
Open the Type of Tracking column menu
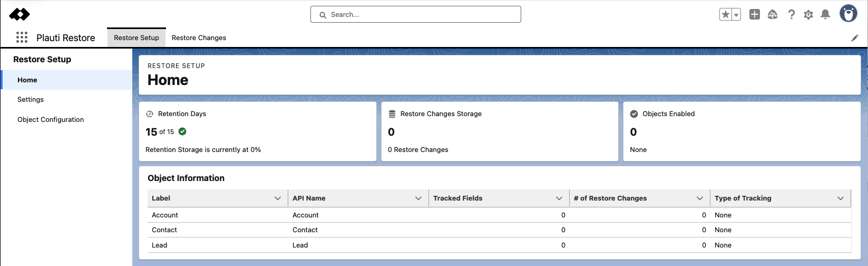click(x=841, y=198)
